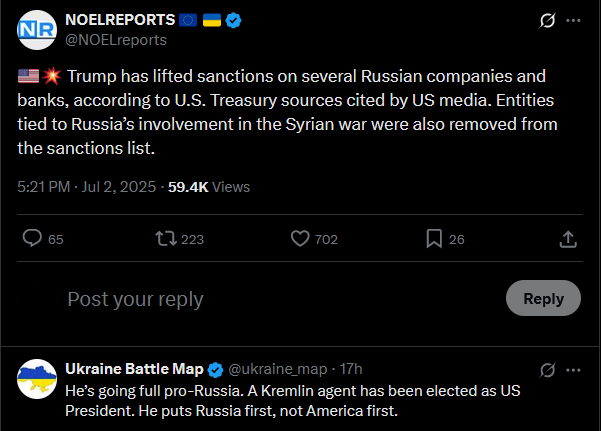Screen dimensions: 601x431
Task: Click Grok icon on Ukraine Battle Map reply
Action: tap(547, 370)
